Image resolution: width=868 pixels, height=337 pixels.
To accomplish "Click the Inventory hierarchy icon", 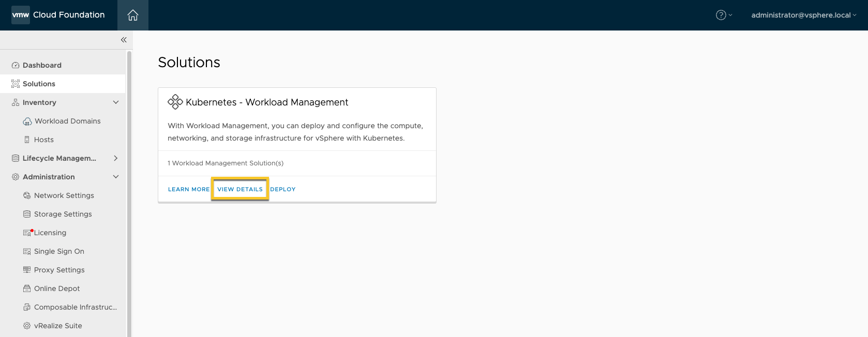I will (16, 102).
